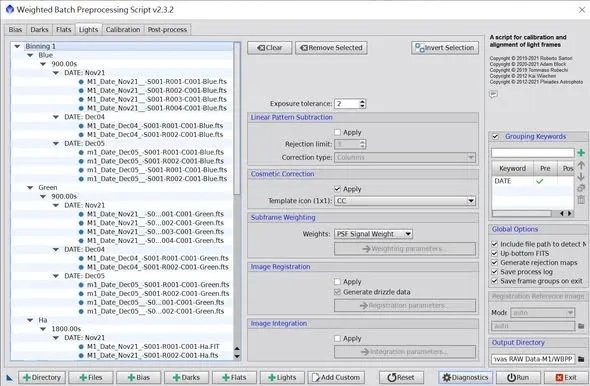The width and height of the screenshot is (590, 386).
Task: Open Diagnostics
Action: (x=465, y=377)
